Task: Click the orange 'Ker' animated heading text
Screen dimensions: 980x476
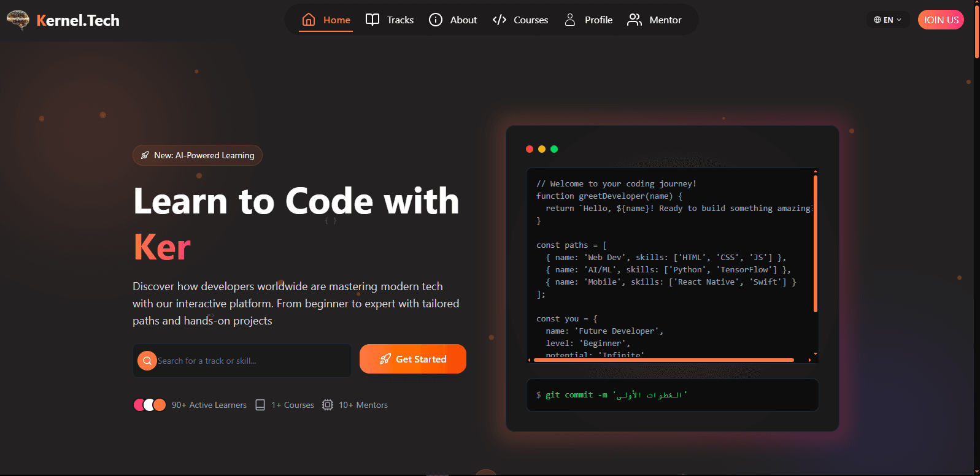Action: (162, 247)
